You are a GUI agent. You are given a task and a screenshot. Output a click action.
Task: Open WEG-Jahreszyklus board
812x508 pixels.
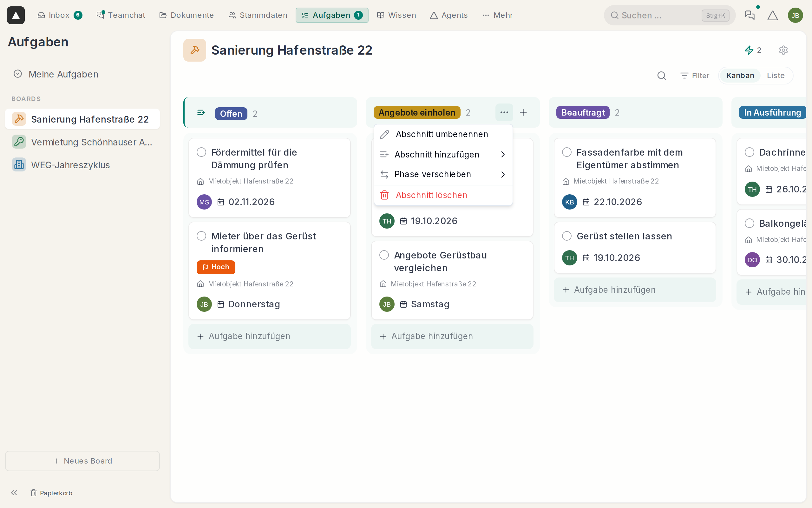tap(82, 165)
